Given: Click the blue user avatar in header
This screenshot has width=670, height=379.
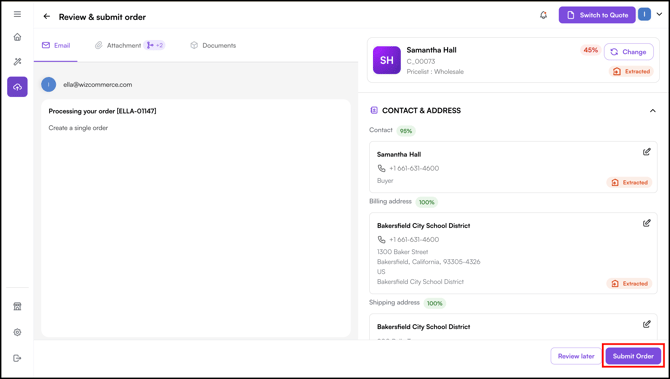Looking at the screenshot, I should coord(644,15).
